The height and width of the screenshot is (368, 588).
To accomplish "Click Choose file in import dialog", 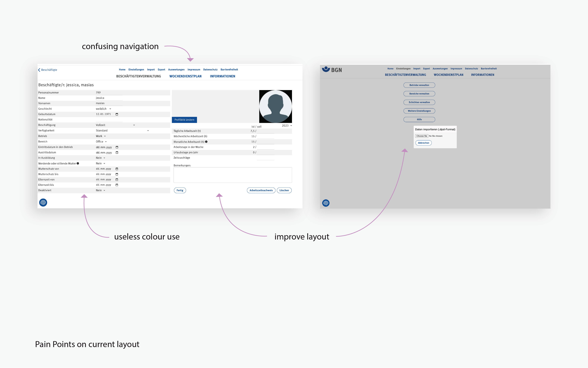I will [422, 136].
